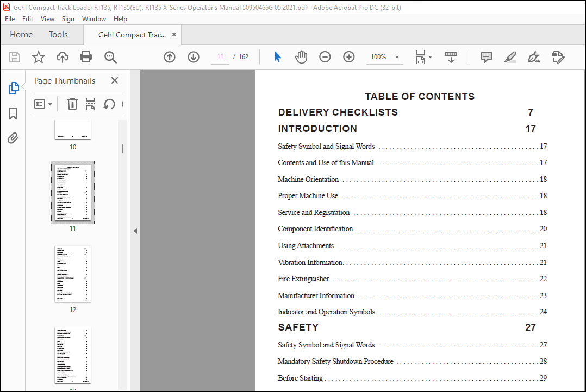This screenshot has height=392, width=586.
Task: Open the Sign menu
Action: (68, 18)
